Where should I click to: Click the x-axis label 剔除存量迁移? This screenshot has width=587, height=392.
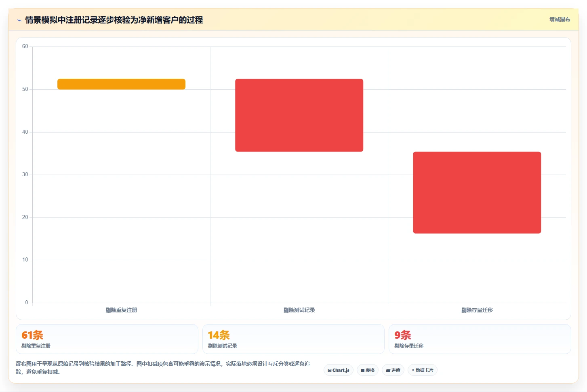point(477,310)
